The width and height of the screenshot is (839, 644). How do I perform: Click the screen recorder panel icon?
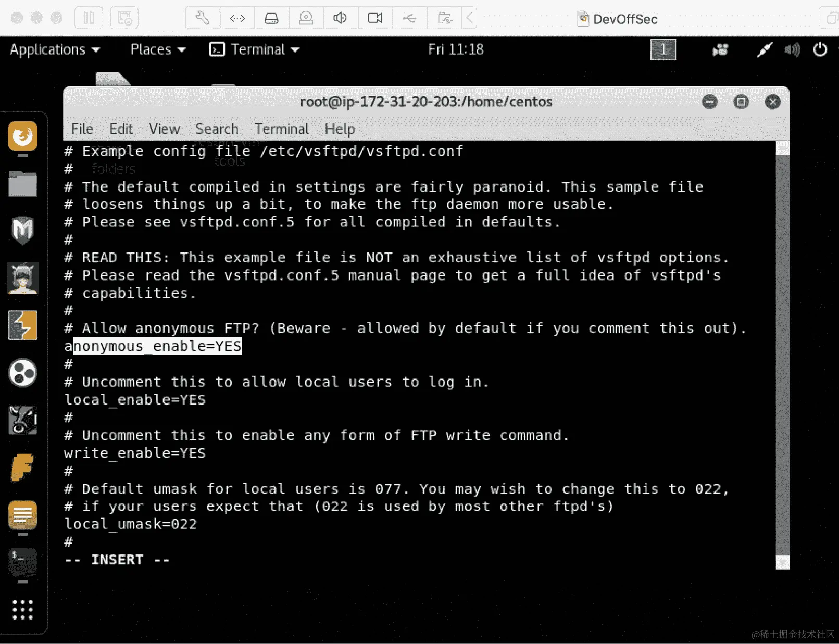[x=720, y=49]
